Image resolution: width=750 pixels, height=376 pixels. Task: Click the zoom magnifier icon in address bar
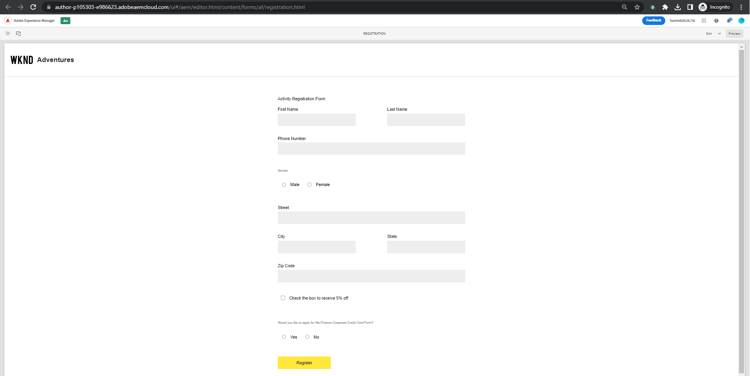pyautogui.click(x=624, y=7)
